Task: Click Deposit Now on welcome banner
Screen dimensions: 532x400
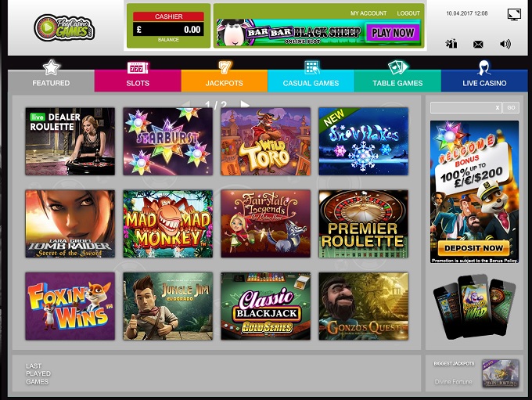Action: click(473, 248)
